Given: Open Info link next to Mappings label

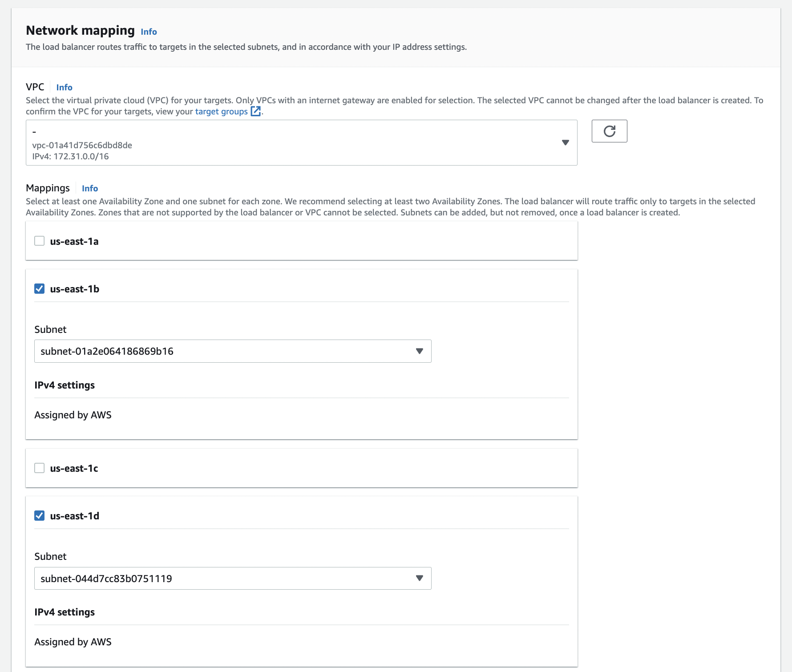Looking at the screenshot, I should coord(90,188).
